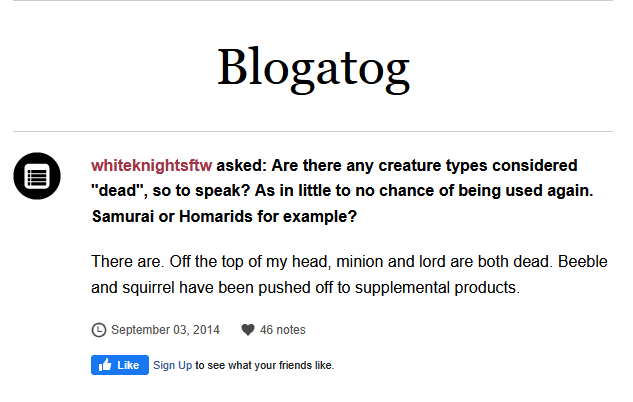View the 46 notes
This screenshot has height=402, width=633.
(283, 330)
